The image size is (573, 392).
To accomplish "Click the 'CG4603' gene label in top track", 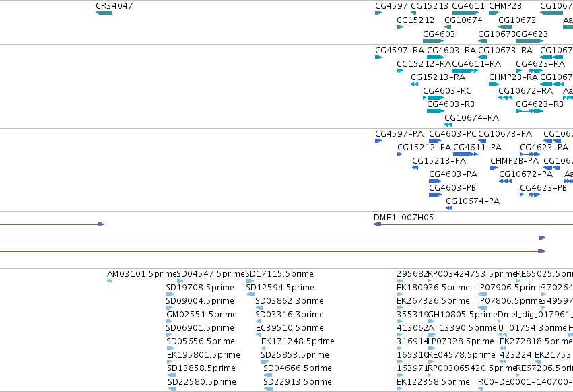I will tap(439, 34).
